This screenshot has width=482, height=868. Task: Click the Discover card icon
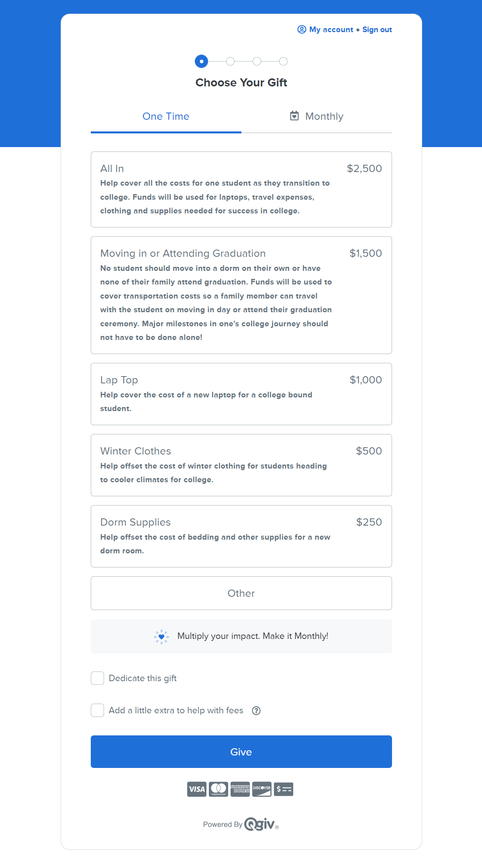pos(262,789)
